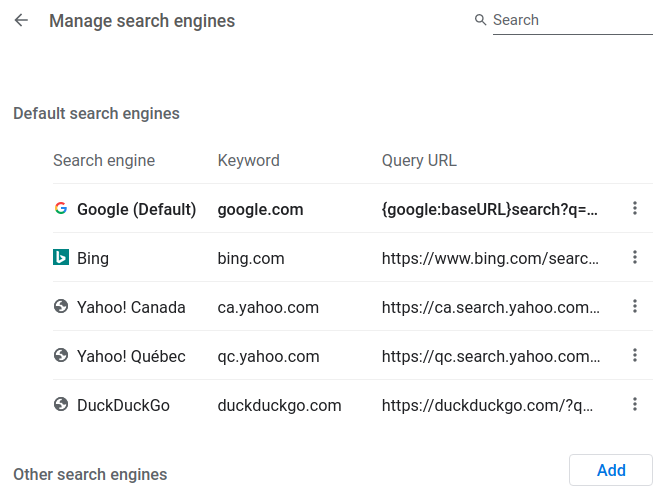
Task: Click the duckduckgo.com keyword
Action: [x=279, y=405]
